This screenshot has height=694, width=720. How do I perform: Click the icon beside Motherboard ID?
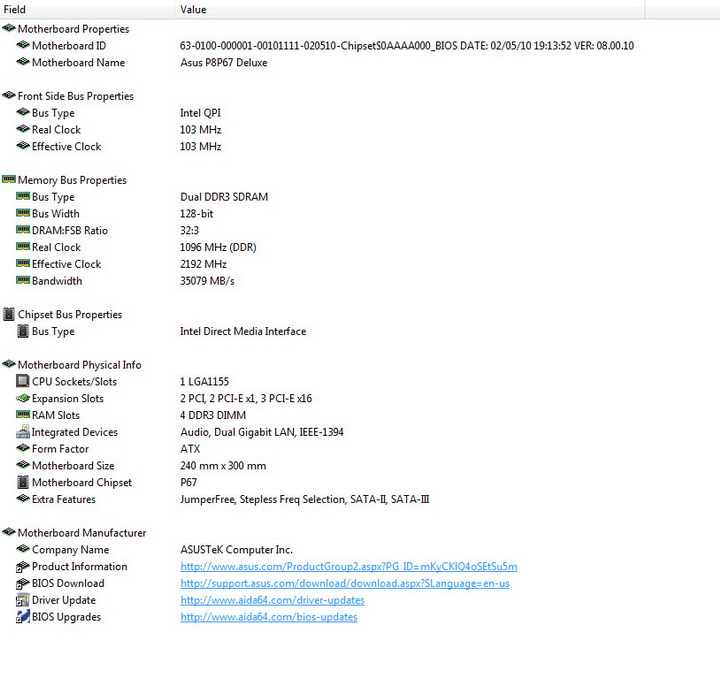coord(23,45)
